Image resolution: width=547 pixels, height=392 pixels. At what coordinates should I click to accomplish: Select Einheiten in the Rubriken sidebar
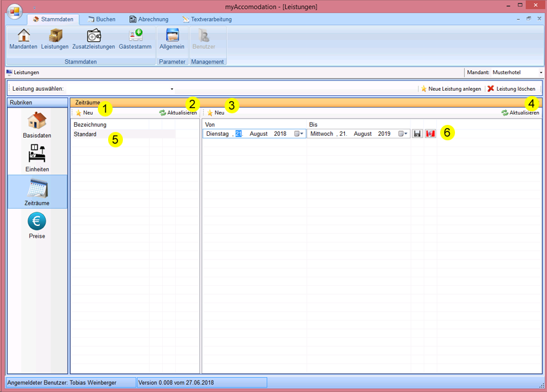click(x=37, y=158)
